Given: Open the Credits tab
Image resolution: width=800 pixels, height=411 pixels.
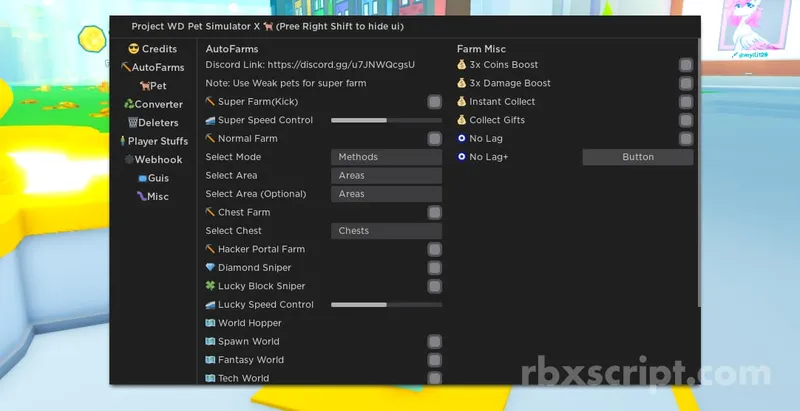Looking at the screenshot, I should (x=153, y=49).
